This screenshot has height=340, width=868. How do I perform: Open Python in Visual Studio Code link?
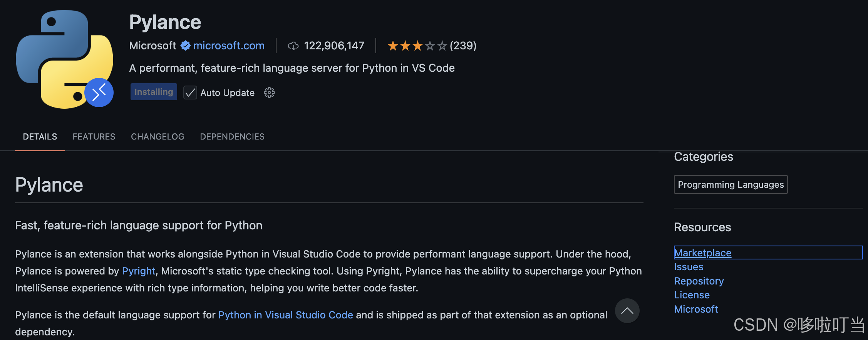click(286, 315)
